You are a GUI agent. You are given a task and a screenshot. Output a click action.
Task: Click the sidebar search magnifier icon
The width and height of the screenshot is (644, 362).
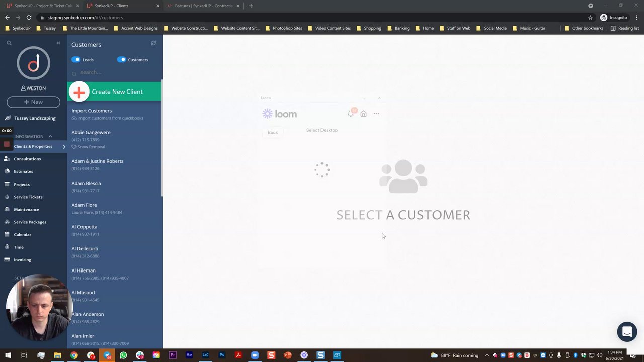point(9,43)
